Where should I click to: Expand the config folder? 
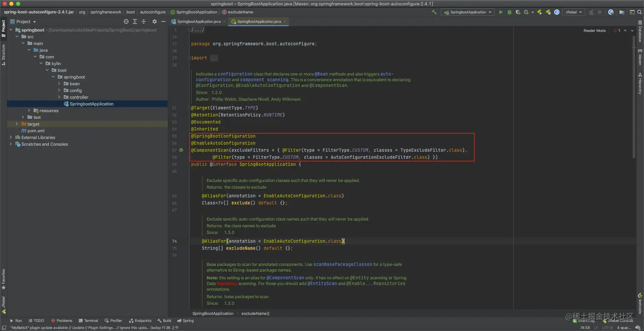tap(59, 90)
